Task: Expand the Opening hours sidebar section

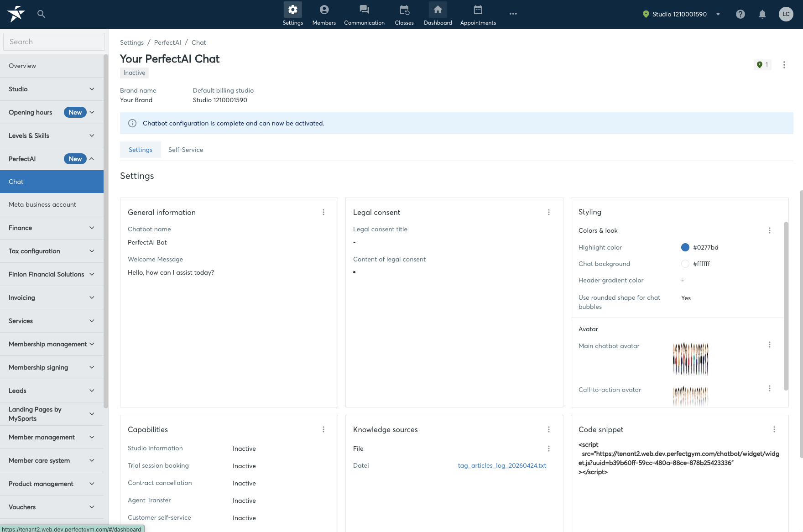Action: 52,112
